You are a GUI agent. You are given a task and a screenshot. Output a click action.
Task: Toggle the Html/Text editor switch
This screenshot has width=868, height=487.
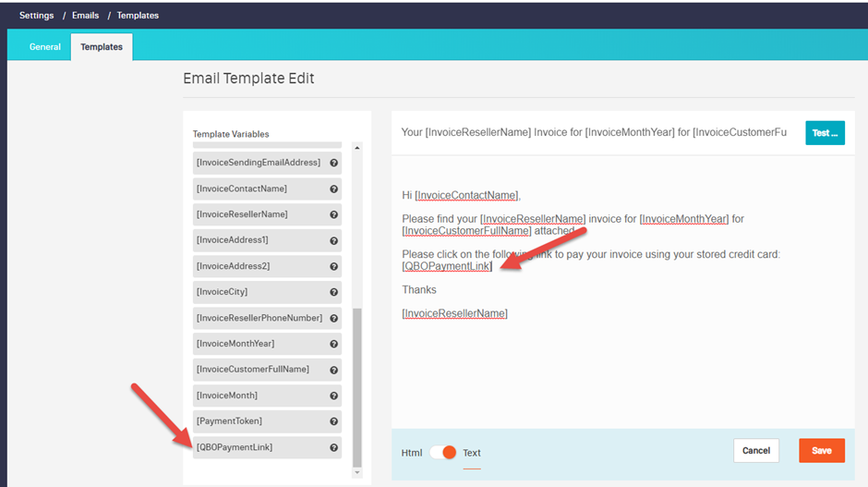click(443, 453)
